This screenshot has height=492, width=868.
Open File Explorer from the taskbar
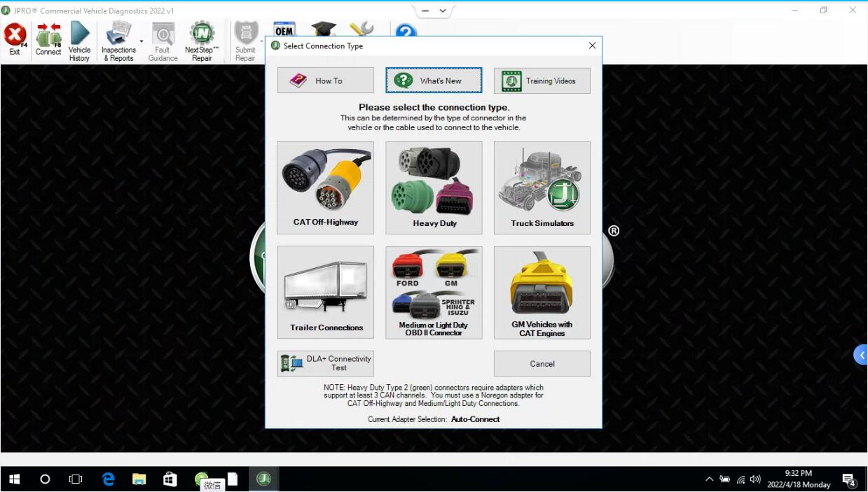139,479
